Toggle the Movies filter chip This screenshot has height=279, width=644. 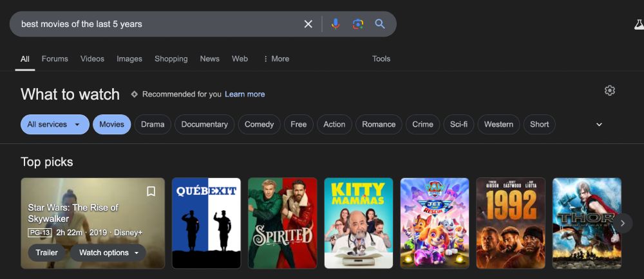click(111, 125)
